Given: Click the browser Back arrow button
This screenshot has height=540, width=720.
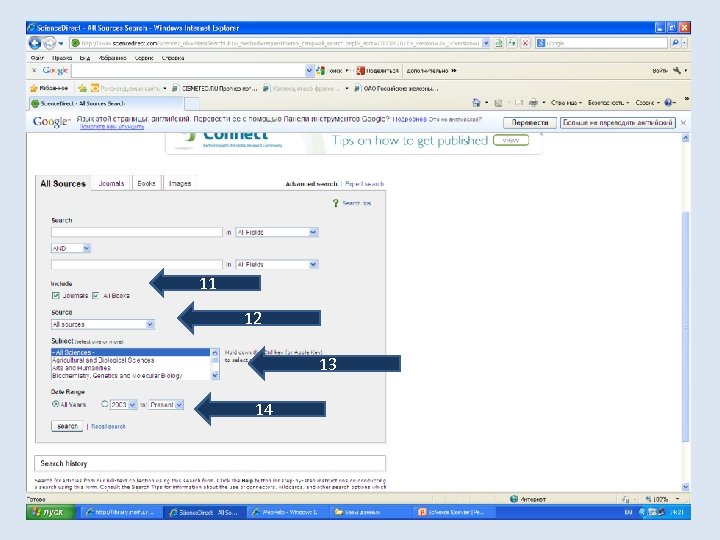Looking at the screenshot, I should pyautogui.click(x=35, y=43).
